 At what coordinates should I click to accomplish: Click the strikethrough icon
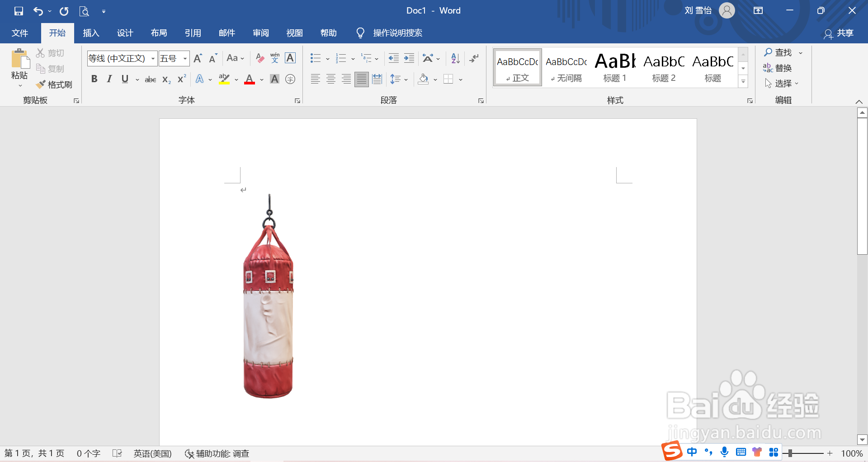click(x=150, y=79)
